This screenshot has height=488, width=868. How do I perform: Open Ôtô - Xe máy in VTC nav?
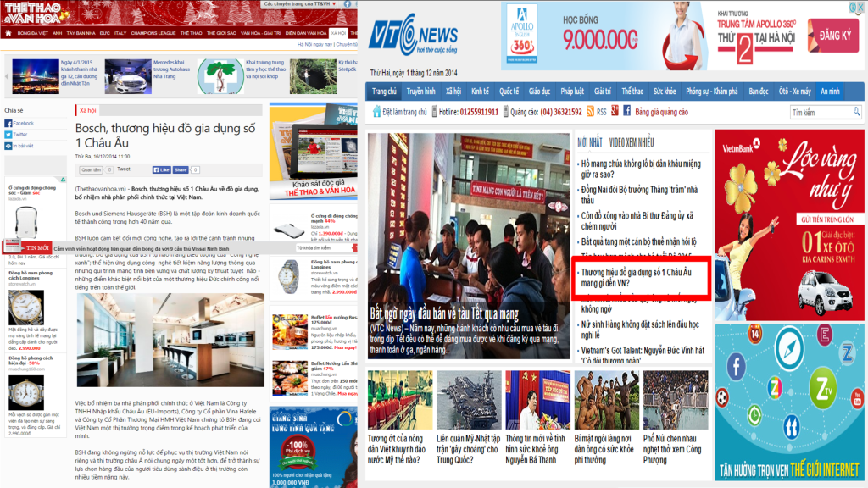point(795,91)
